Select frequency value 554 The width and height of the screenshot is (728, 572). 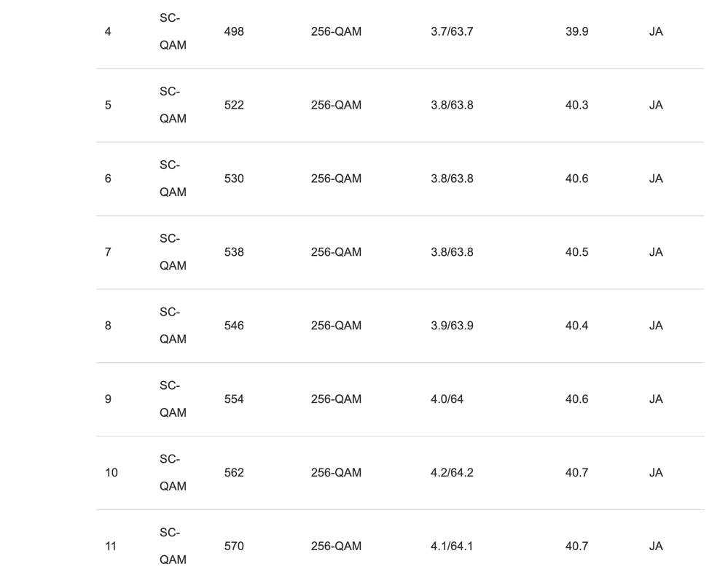tap(234, 400)
